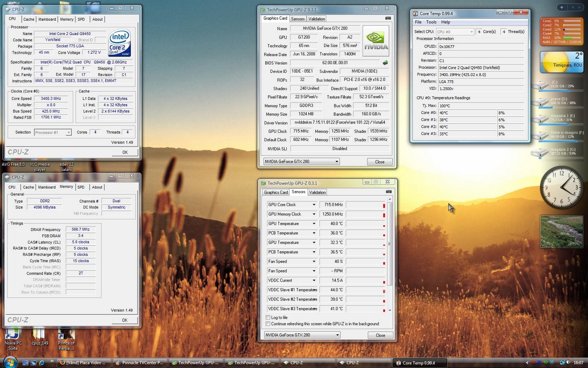The width and height of the screenshot is (588, 368).
Task: Click the analog clock gadget
Action: click(x=561, y=187)
